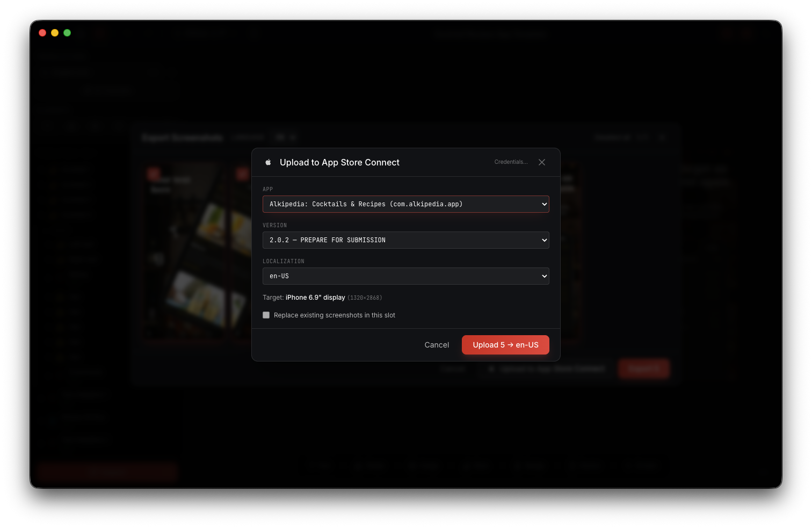
Task: Open the Credentials... link
Action: 511,162
